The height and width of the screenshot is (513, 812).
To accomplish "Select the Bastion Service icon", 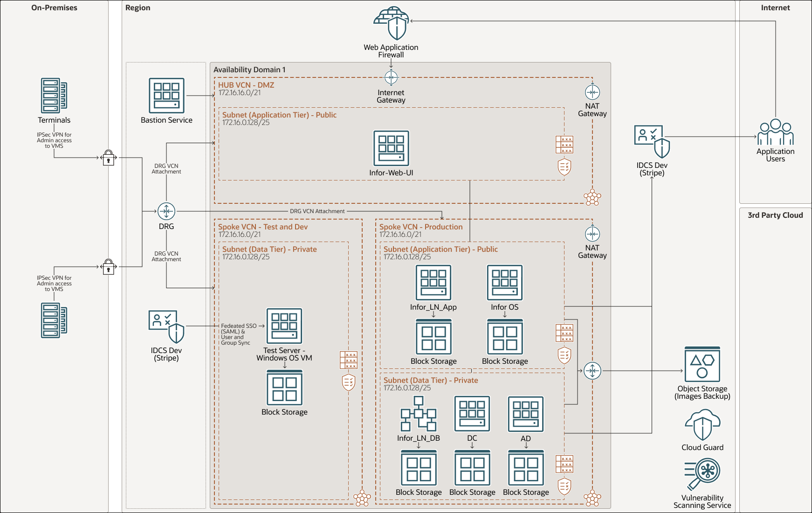I will point(166,97).
